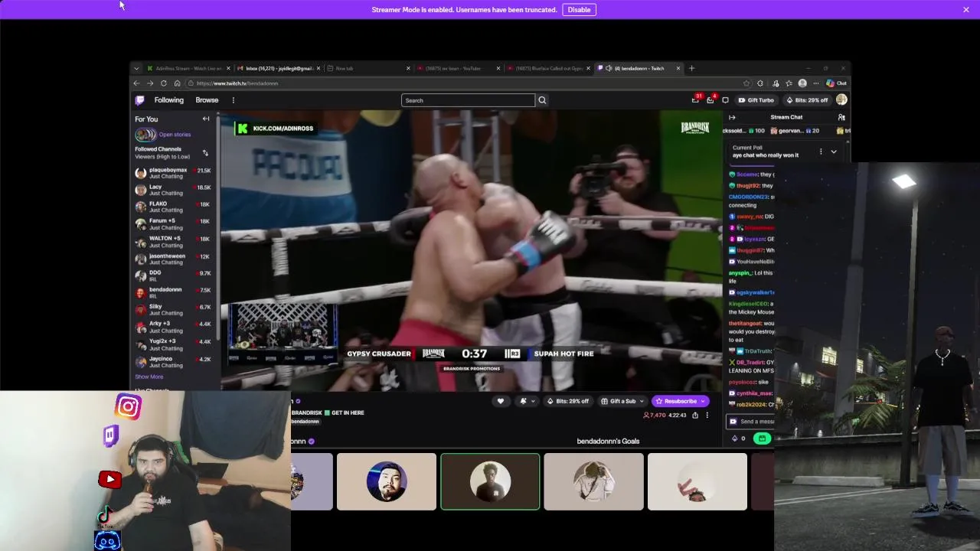Image resolution: width=980 pixels, height=551 pixels.
Task: Select the highlighted green-bordered avatar card
Action: [x=490, y=481]
